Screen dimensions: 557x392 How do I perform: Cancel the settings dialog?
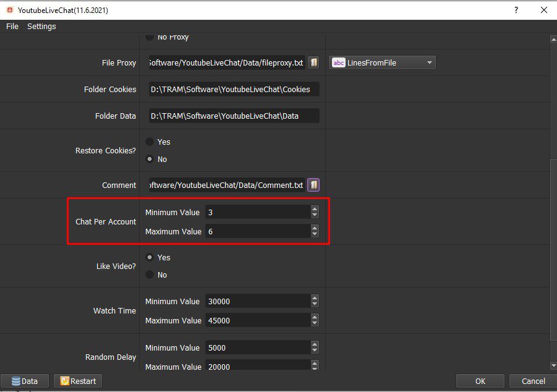533,381
